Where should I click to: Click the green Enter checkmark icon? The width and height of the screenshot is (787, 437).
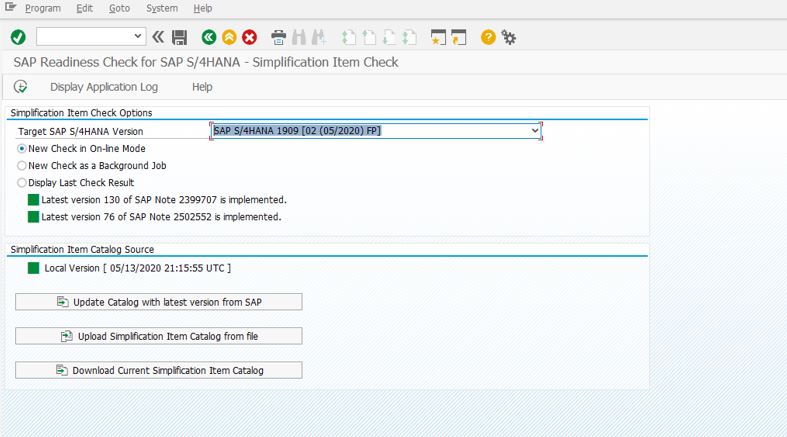coord(18,37)
